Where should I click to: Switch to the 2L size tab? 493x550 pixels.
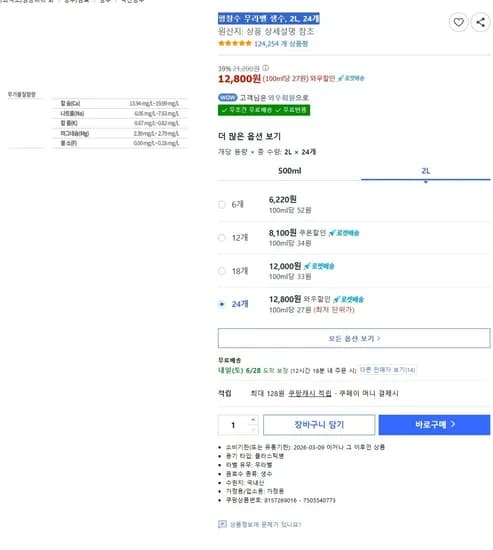(426, 171)
